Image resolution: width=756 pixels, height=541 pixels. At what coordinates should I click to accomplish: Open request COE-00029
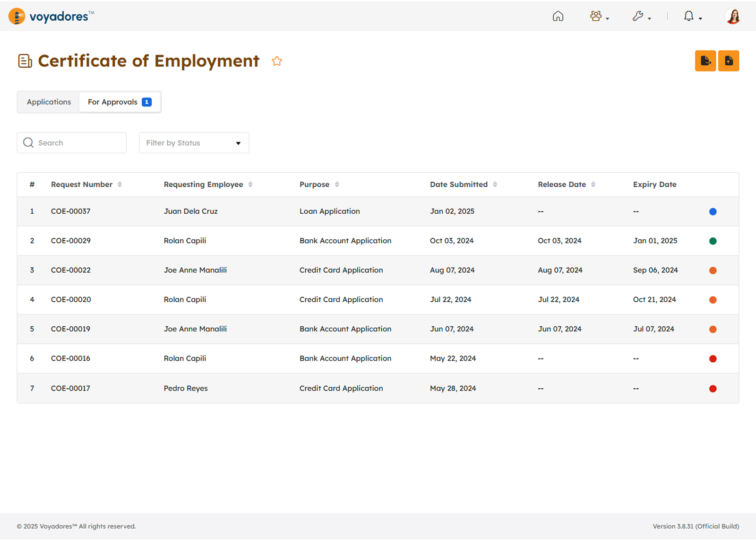point(70,241)
